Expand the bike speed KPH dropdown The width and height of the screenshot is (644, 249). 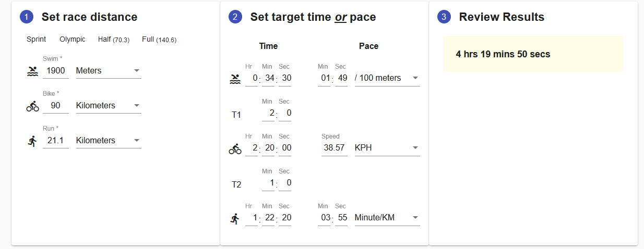pos(387,148)
